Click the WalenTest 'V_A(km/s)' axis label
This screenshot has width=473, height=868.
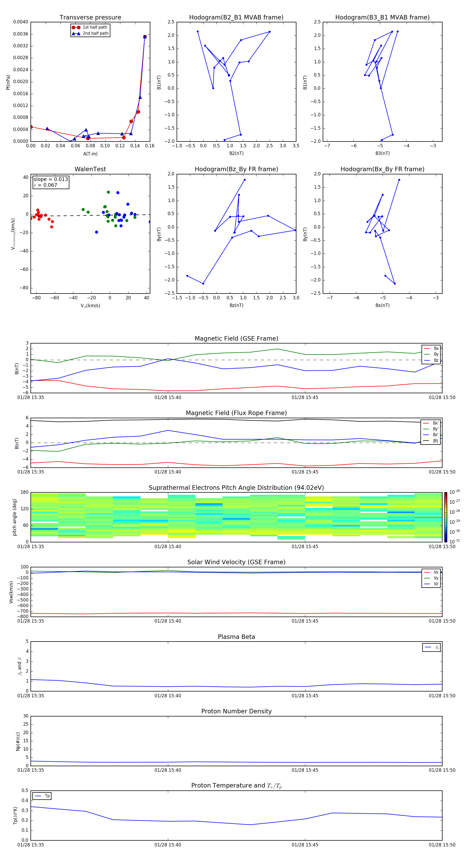(90, 306)
